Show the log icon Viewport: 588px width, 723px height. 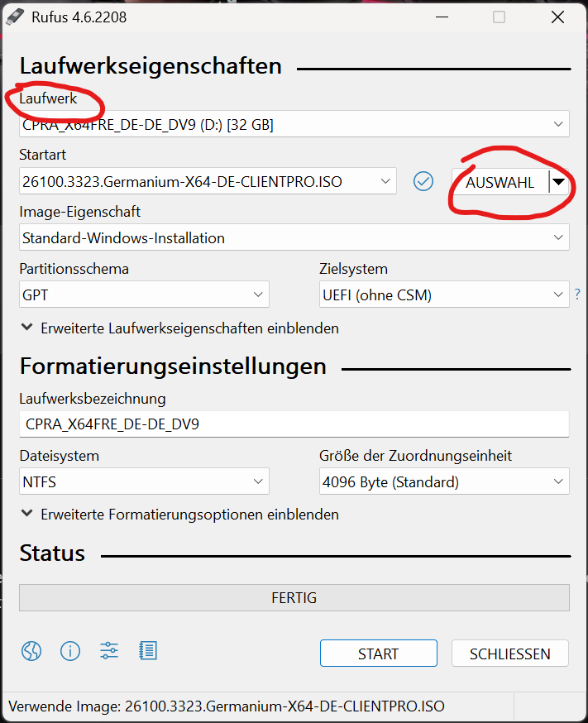pos(148,650)
